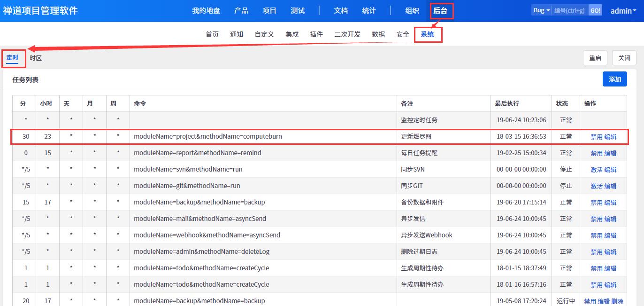Viewport: 644px width, 306px height.
Task: Edit the report remind task
Action: click(x=610, y=153)
